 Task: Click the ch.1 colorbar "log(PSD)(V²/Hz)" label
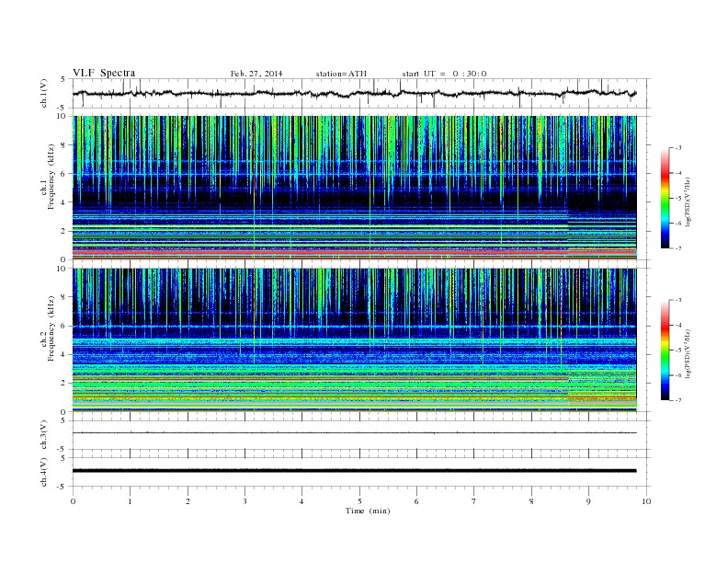point(688,201)
